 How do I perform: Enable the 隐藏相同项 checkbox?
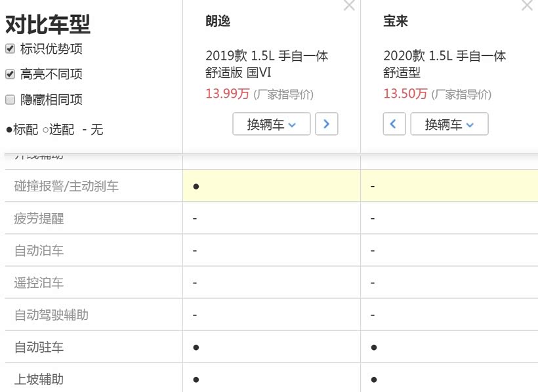point(10,100)
